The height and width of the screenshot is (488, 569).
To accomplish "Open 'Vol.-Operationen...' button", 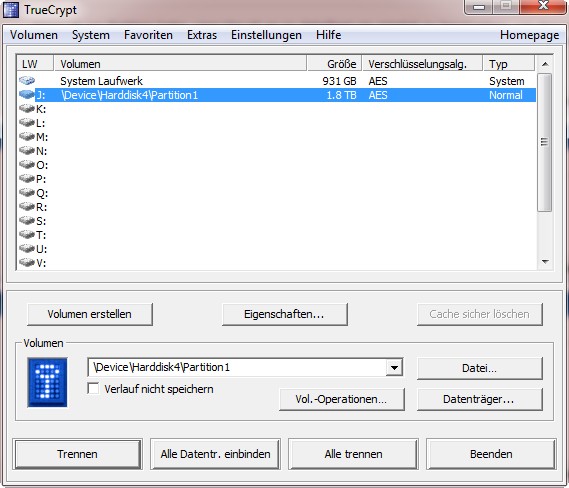I will click(x=341, y=399).
